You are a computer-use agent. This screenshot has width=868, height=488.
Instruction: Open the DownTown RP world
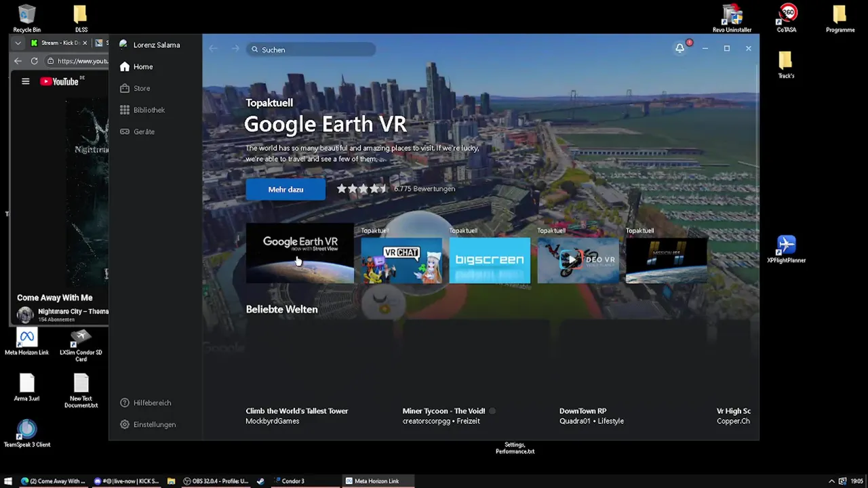pos(583,411)
